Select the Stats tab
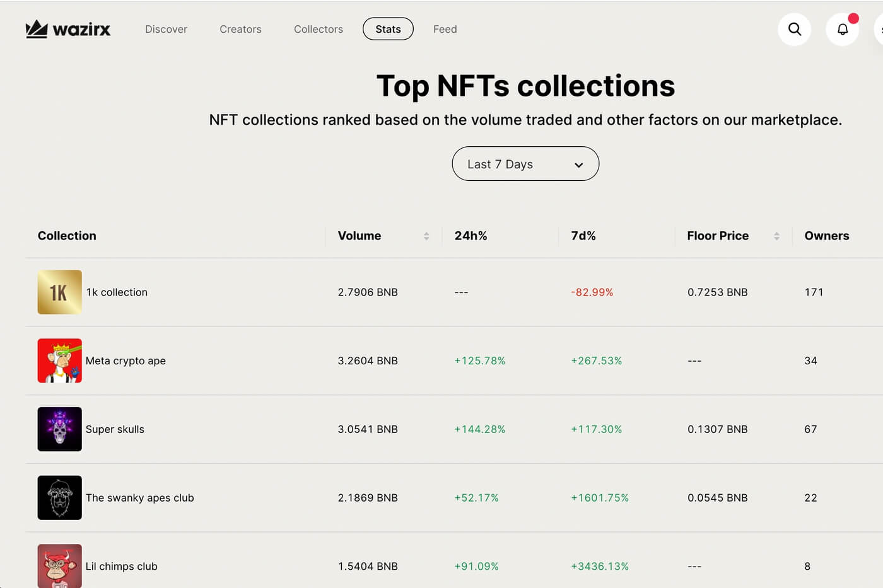Image resolution: width=883 pixels, height=588 pixels. pos(388,29)
